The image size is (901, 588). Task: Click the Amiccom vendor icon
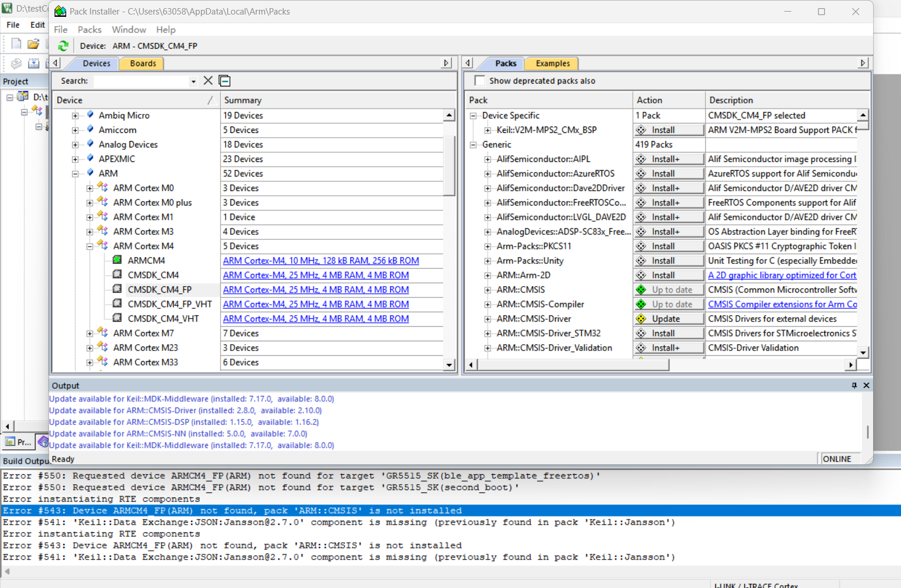[90, 129]
